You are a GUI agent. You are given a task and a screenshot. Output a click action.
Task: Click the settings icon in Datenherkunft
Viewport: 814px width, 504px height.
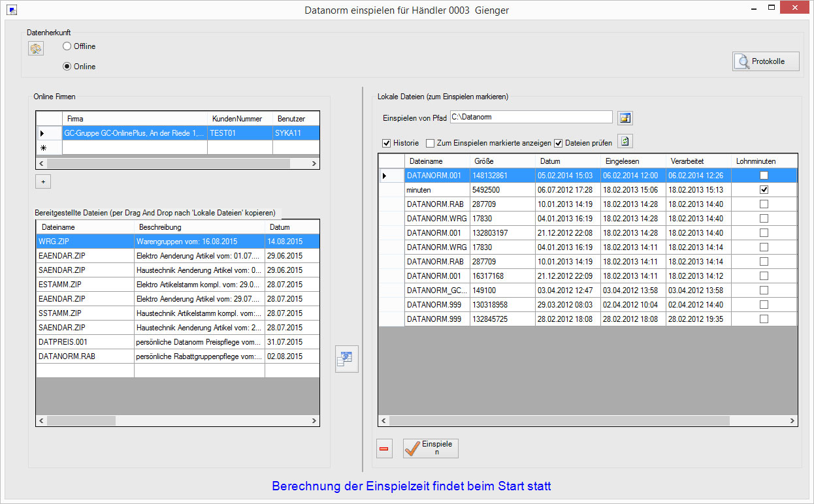tap(35, 48)
